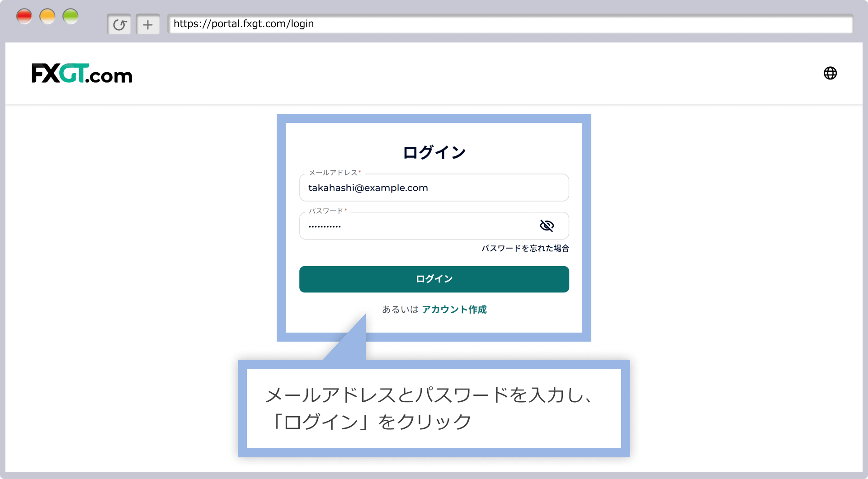The image size is (868, 479).
Task: Reload the page using the refresh icon
Action: click(119, 24)
